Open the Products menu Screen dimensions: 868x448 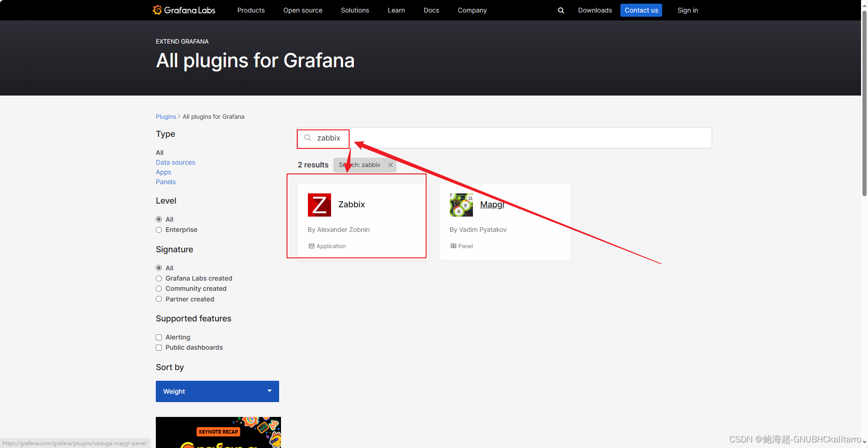tap(251, 10)
